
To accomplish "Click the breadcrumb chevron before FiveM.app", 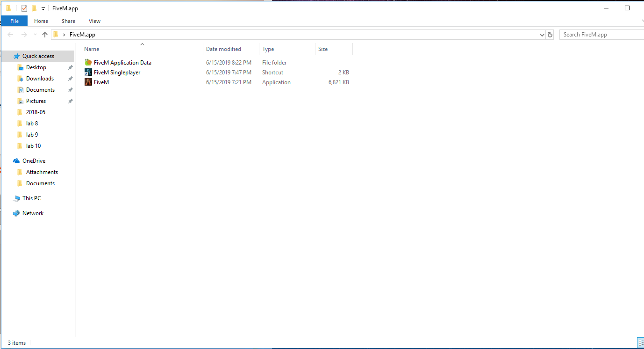I will [64, 35].
